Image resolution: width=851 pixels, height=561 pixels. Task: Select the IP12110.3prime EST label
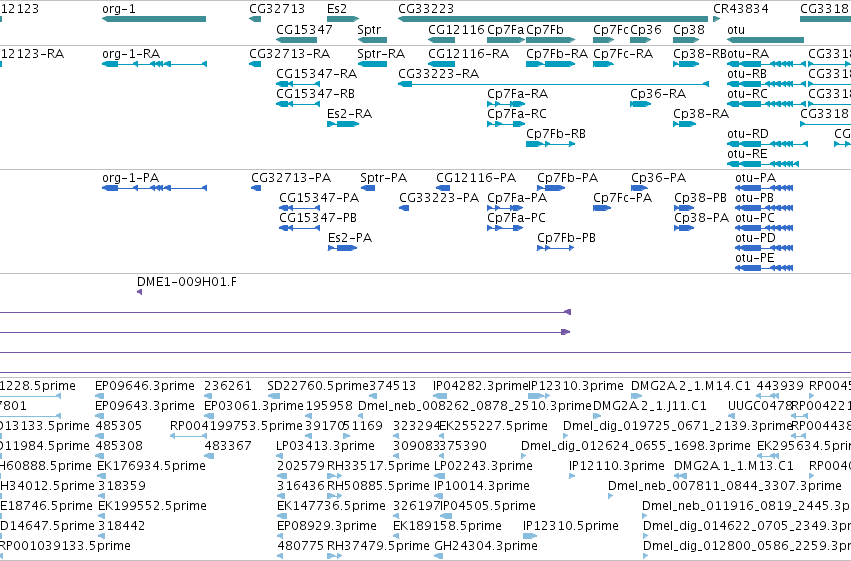[x=617, y=466]
